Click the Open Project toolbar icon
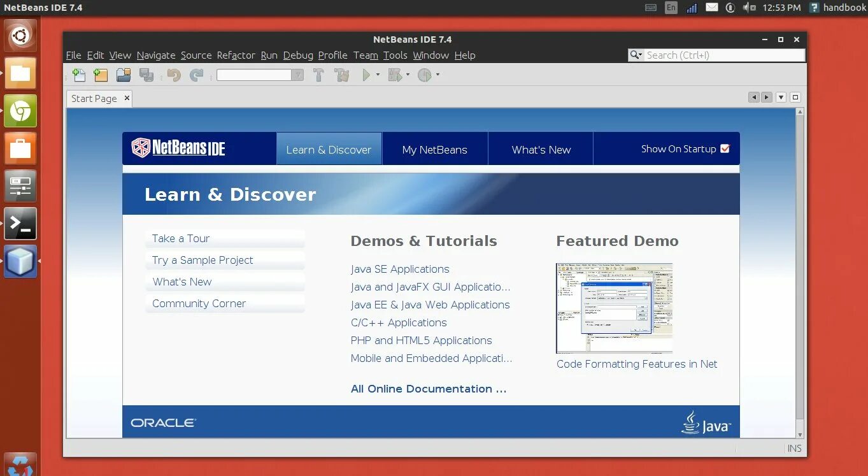 [124, 75]
